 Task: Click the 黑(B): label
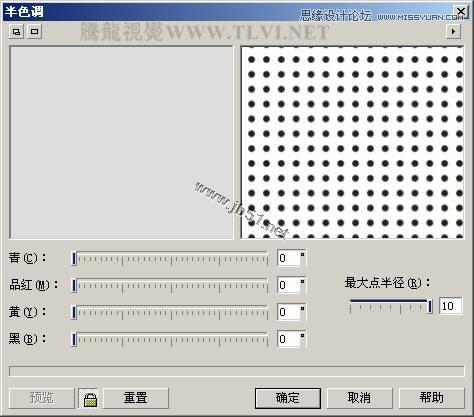click(x=28, y=339)
